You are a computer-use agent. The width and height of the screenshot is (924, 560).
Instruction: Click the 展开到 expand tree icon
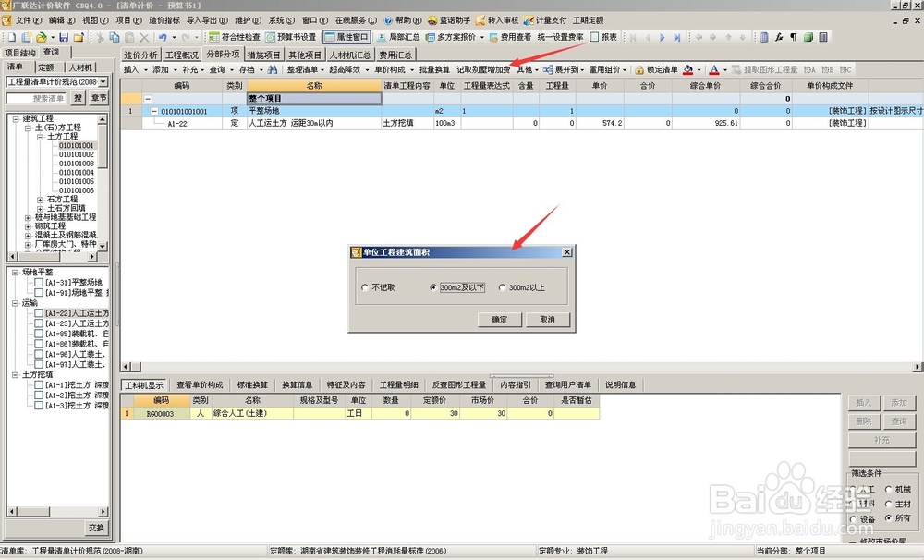(548, 69)
